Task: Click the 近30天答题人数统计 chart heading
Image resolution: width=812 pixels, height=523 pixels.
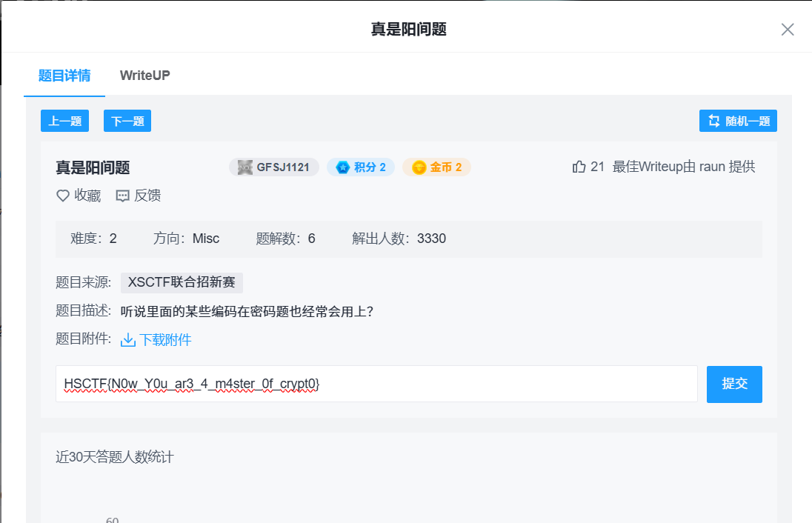Action: [x=114, y=457]
